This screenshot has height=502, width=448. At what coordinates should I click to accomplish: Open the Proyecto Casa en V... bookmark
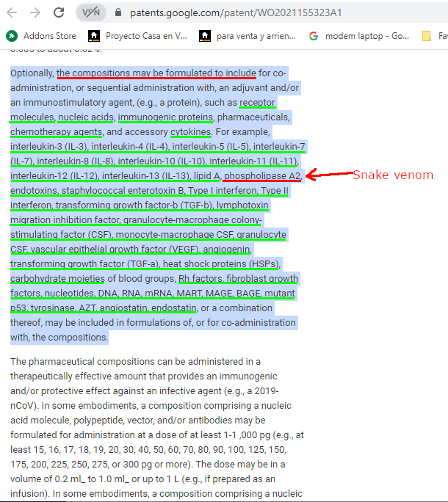[138, 35]
